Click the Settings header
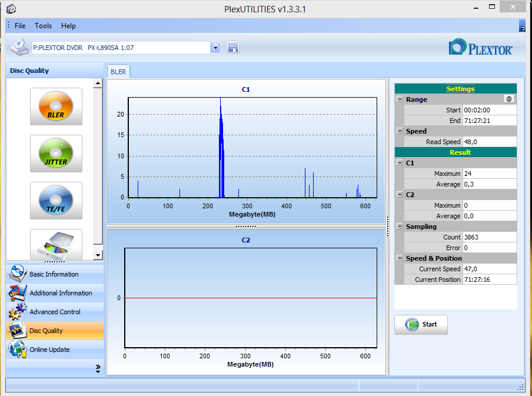The height and width of the screenshot is (396, 532). [x=455, y=89]
